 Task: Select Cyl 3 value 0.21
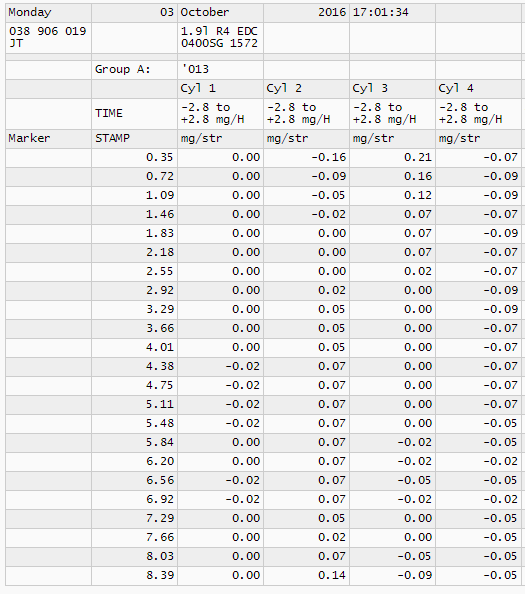[x=392, y=158]
